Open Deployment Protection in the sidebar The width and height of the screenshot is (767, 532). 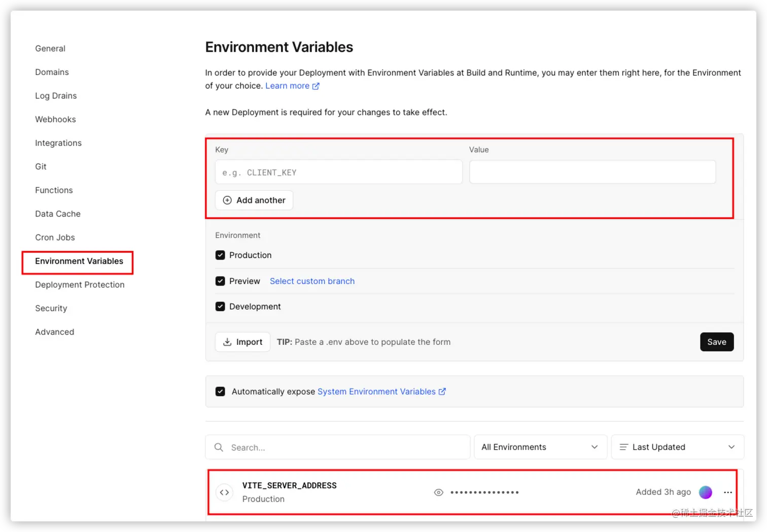pos(80,285)
